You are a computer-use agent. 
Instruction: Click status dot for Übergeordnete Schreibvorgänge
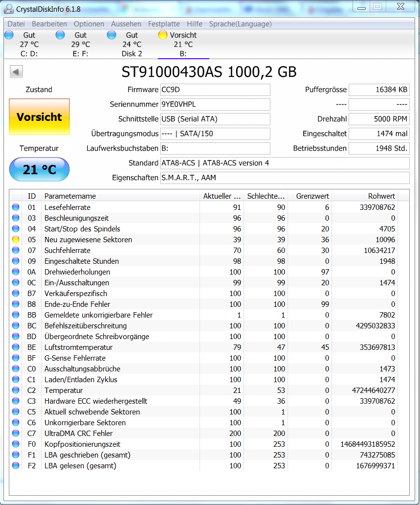(x=16, y=336)
